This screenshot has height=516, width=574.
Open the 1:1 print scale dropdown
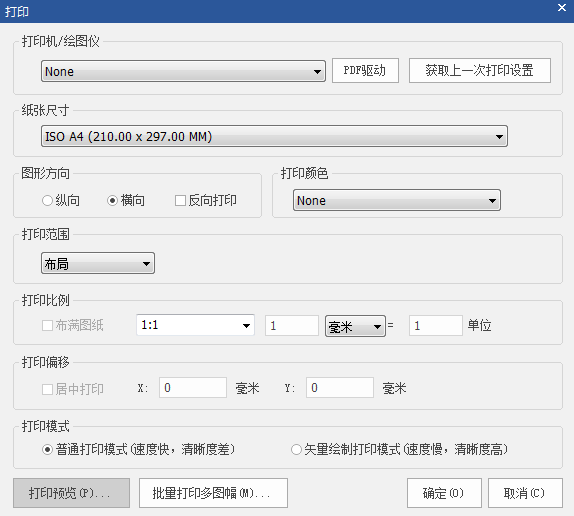point(195,325)
